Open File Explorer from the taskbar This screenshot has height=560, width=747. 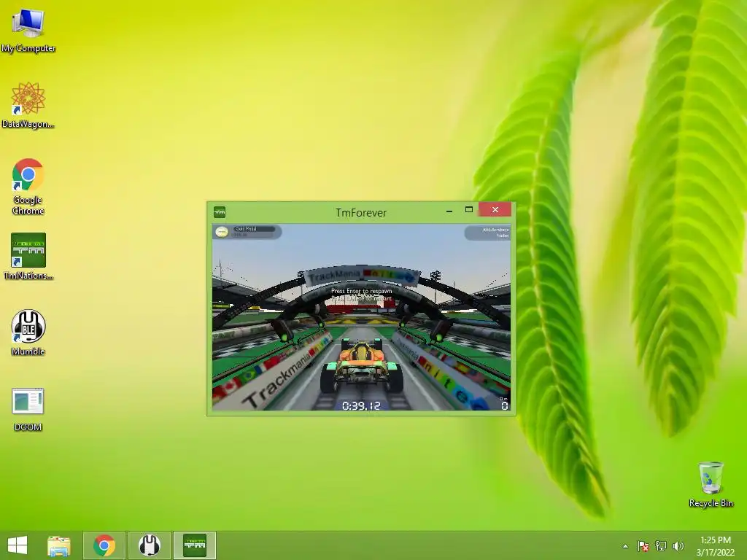(59, 545)
